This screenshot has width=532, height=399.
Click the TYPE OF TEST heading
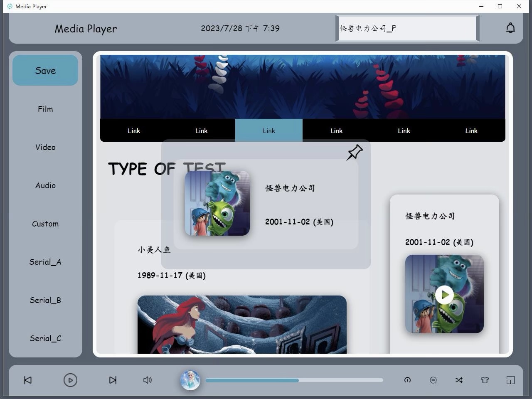[167, 169]
